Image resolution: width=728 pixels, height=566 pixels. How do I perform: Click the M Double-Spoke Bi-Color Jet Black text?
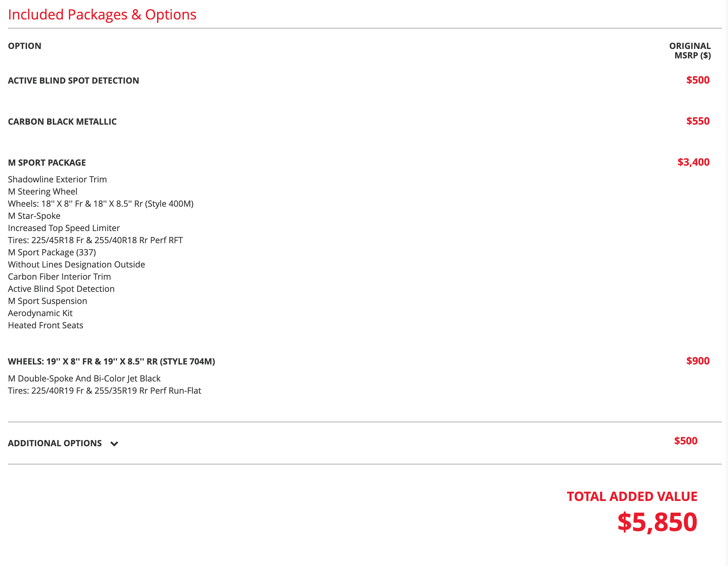[x=84, y=378]
